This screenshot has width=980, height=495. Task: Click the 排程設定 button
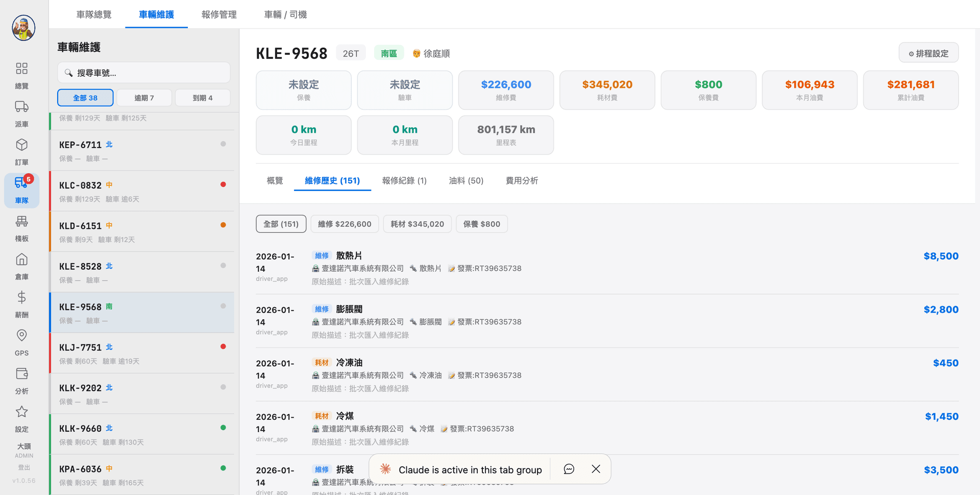coord(928,53)
